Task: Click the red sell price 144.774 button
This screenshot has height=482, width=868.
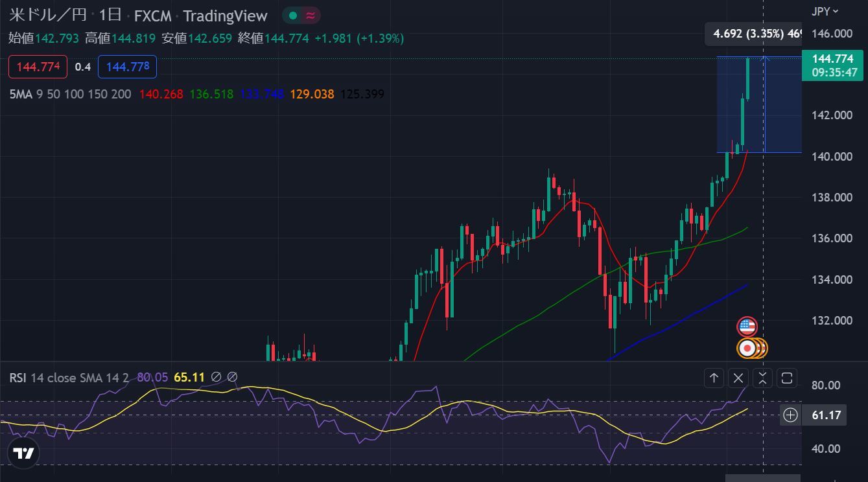Action: (x=38, y=67)
